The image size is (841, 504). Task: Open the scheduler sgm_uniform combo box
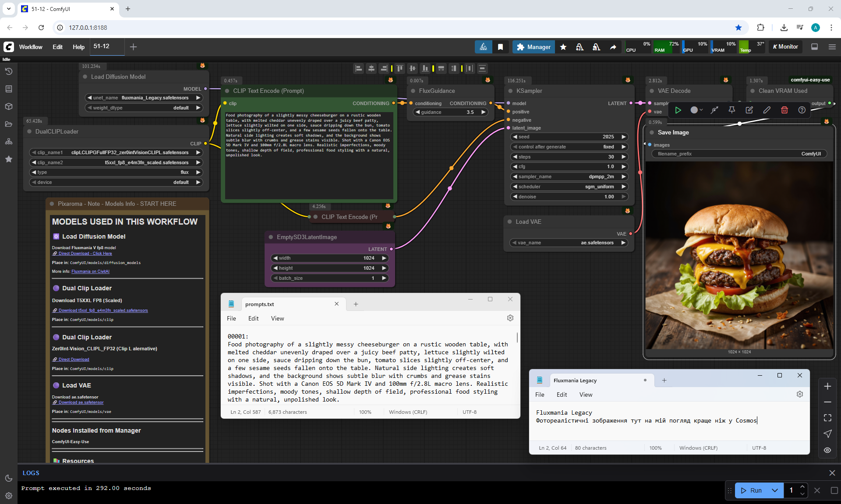pos(569,187)
